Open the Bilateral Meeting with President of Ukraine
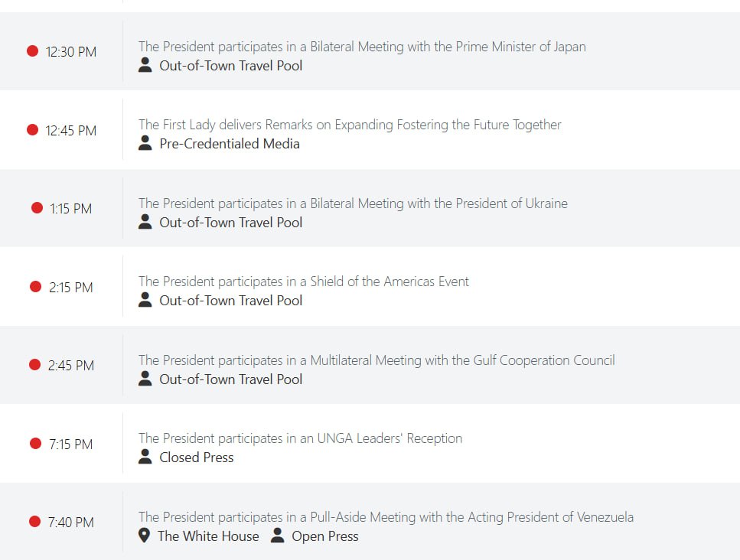The height and width of the screenshot is (560, 740). coord(353,203)
